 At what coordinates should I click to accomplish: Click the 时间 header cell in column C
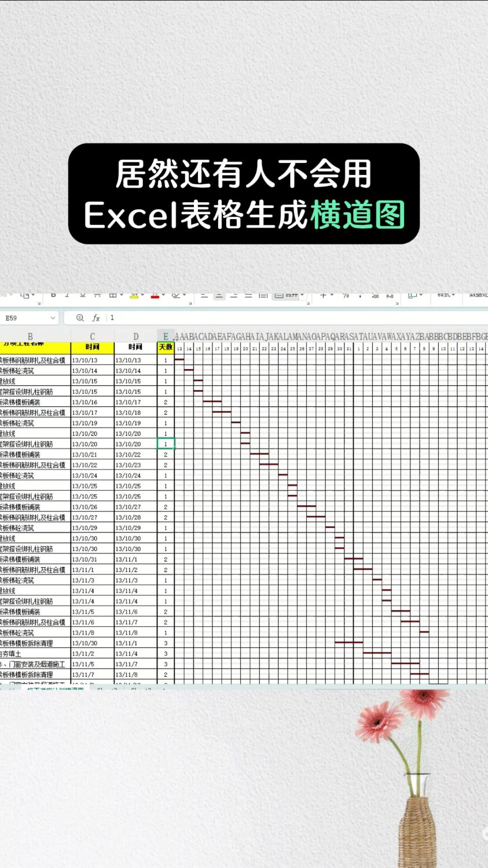(x=93, y=347)
